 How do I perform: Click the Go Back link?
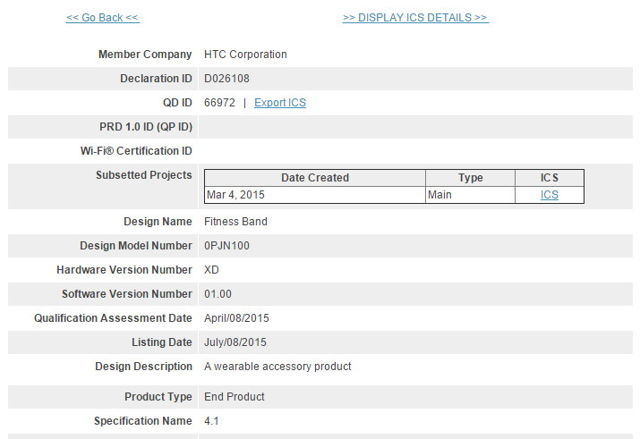(x=102, y=17)
